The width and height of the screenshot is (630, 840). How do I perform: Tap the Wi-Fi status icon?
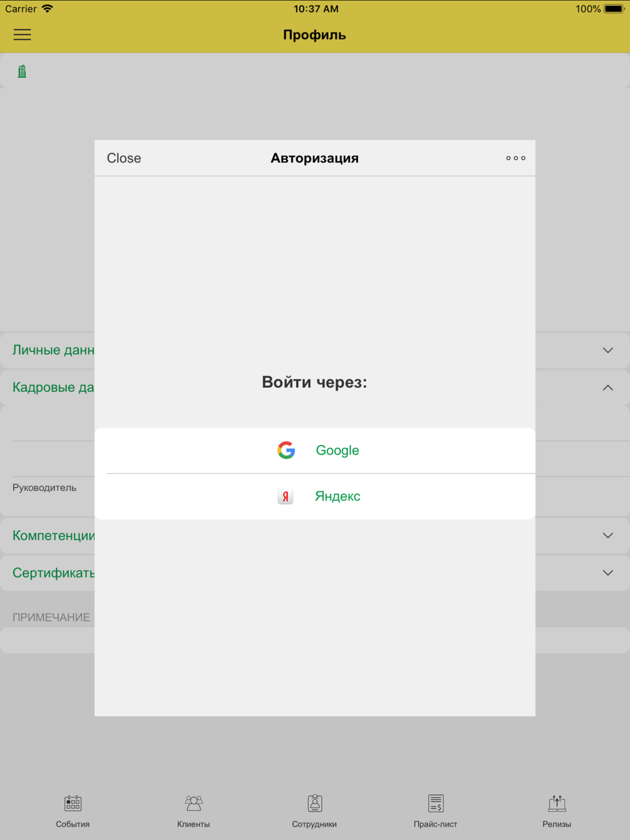tap(47, 9)
